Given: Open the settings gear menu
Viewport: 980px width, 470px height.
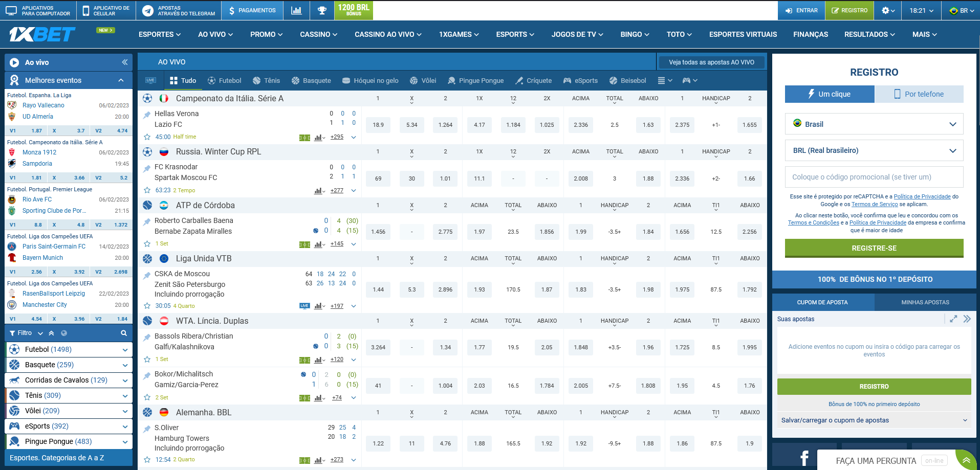Looking at the screenshot, I should coord(887,10).
